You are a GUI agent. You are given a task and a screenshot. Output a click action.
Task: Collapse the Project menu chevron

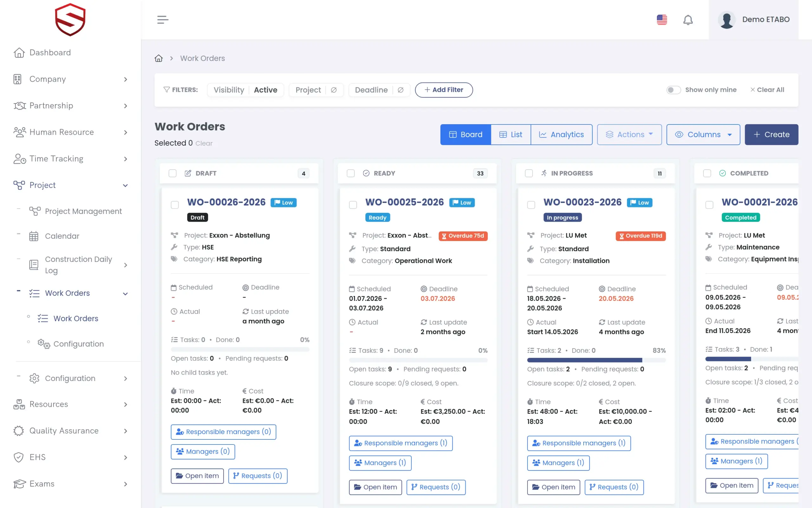click(126, 185)
